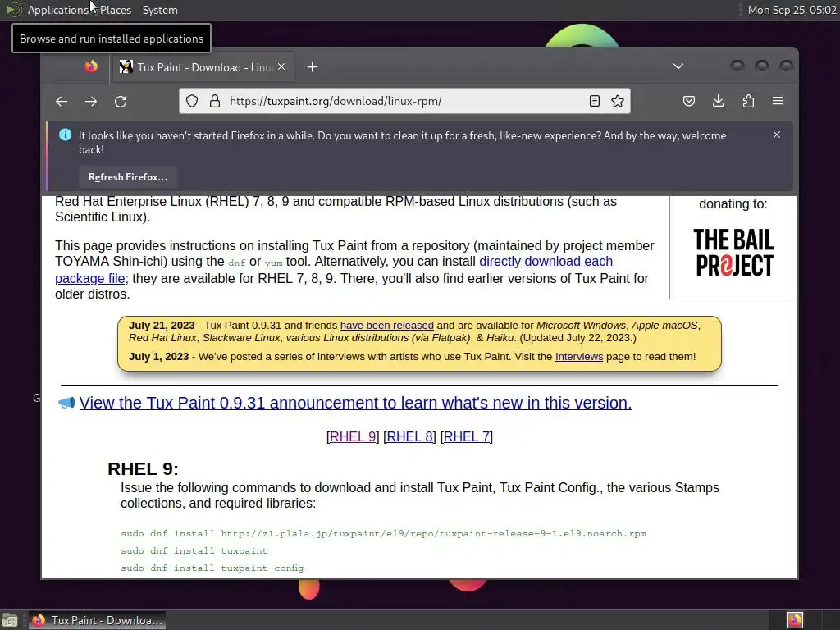This screenshot has width=840, height=630.
Task: Select the Tux Paint - Download tab
Action: click(x=203, y=67)
